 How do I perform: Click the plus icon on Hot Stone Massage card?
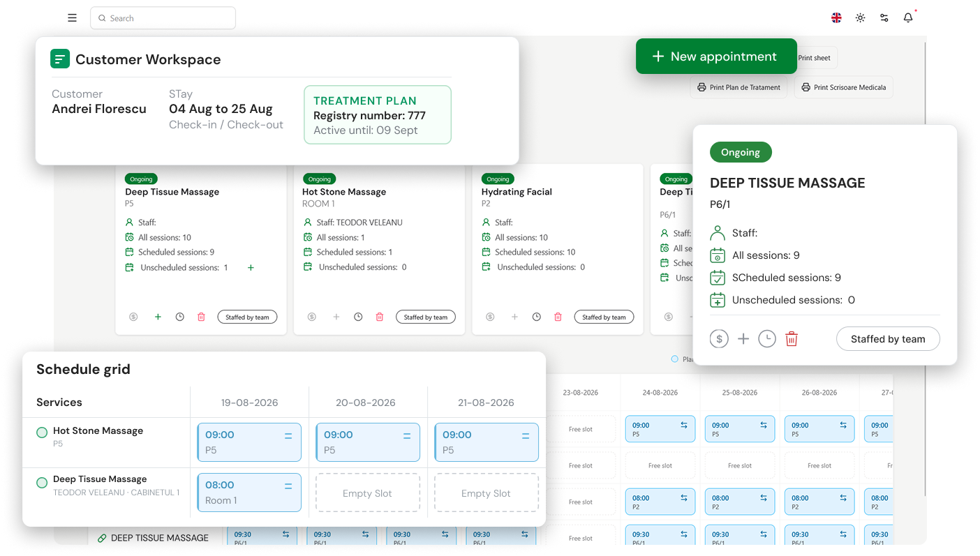[x=336, y=317]
